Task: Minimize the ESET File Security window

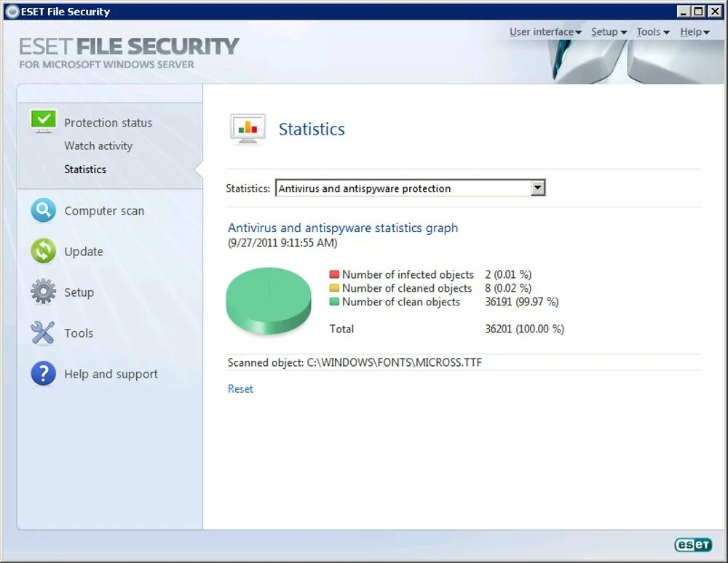Action: [683, 12]
